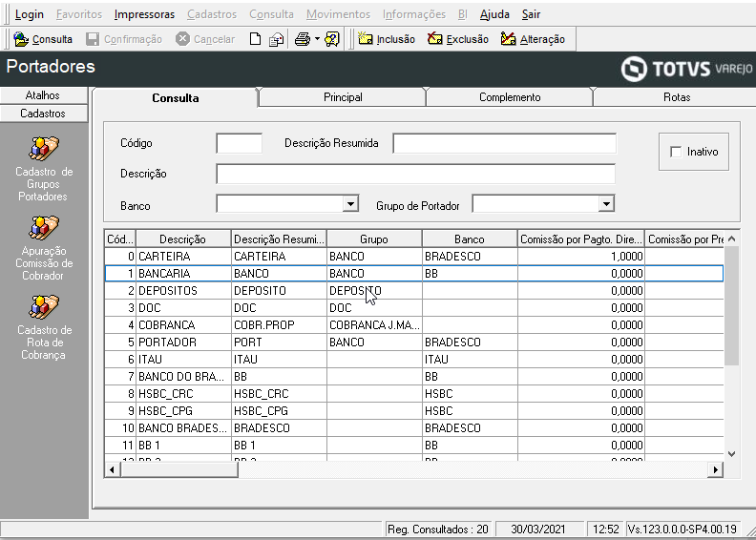Viewport: 756px width, 540px height.
Task: Click the horizontal scroll right arrow
Action: click(x=716, y=469)
